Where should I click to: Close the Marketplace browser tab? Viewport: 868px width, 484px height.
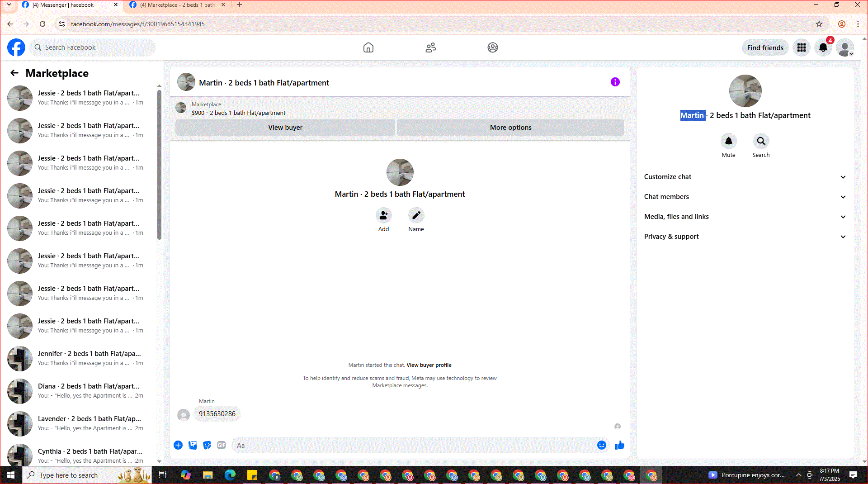(x=223, y=5)
